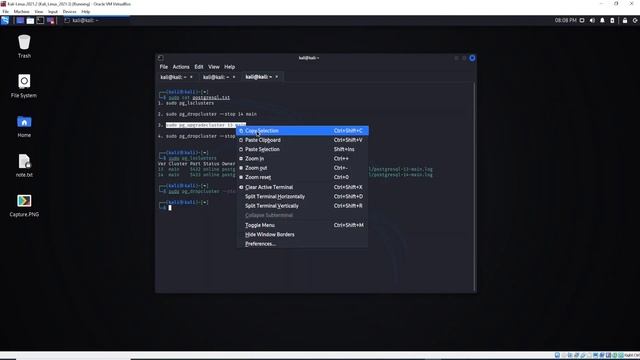The width and height of the screenshot is (640, 360).
Task: Click the display icon beside the clock
Action: click(x=582, y=20)
